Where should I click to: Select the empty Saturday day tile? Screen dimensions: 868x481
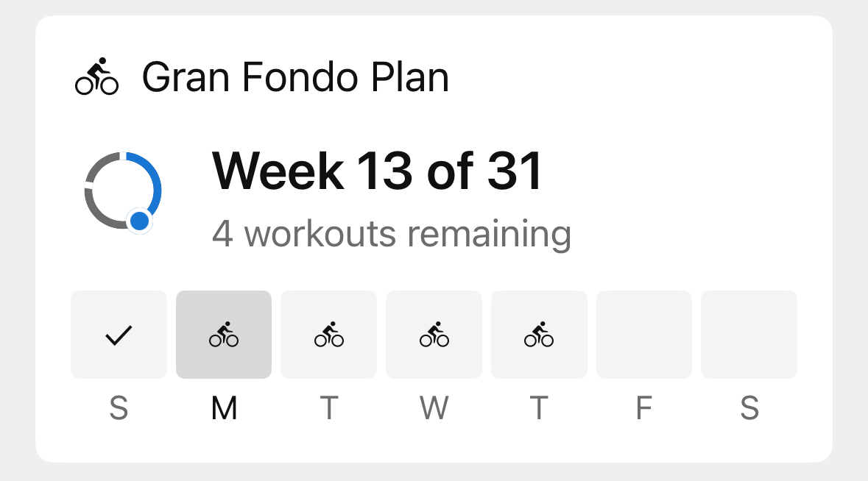tap(749, 335)
